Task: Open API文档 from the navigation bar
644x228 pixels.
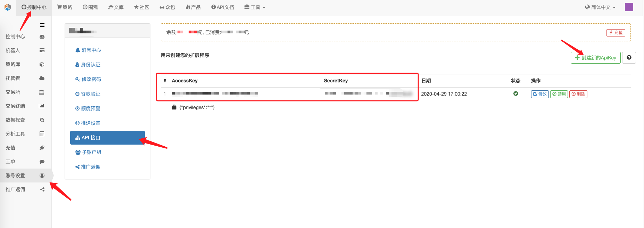Action: [x=223, y=7]
